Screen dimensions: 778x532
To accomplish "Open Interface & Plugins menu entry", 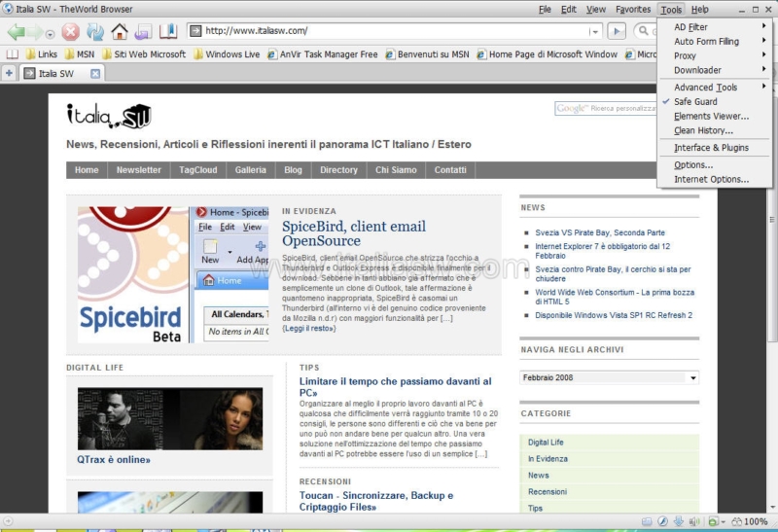I will (715, 148).
